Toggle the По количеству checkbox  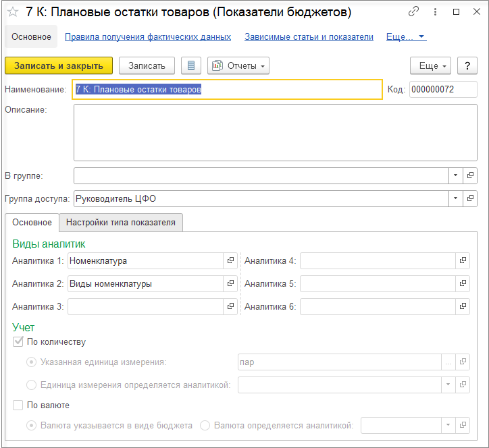pos(18,342)
